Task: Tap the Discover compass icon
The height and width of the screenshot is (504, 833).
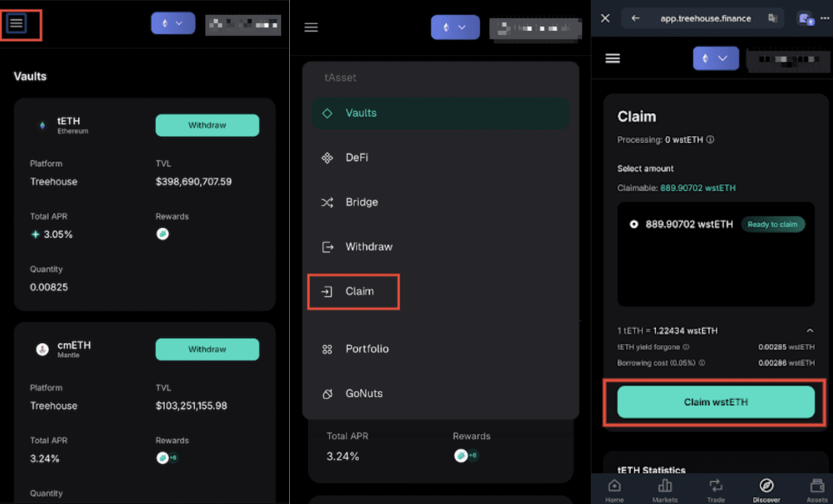Action: tap(766, 487)
